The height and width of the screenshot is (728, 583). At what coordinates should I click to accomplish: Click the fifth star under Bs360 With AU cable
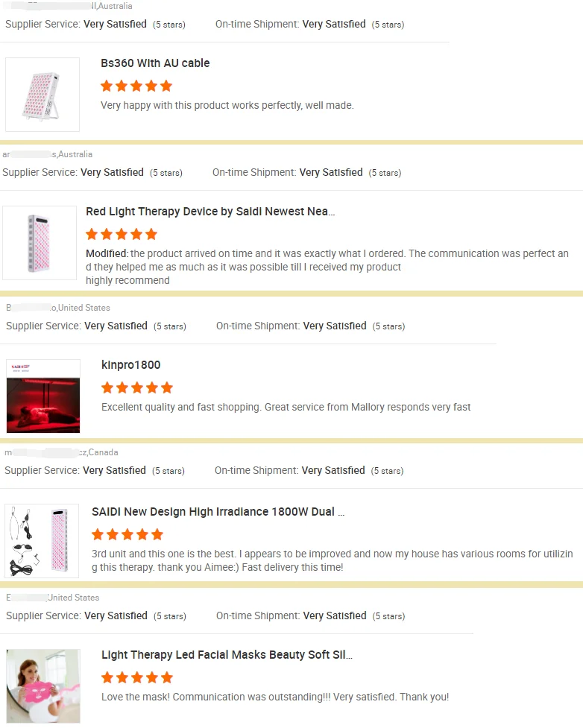tap(166, 86)
